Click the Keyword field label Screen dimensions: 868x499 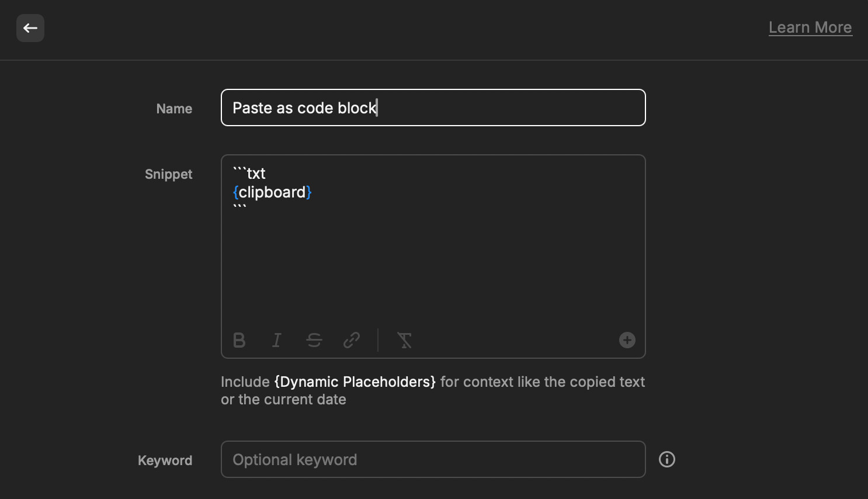(165, 460)
